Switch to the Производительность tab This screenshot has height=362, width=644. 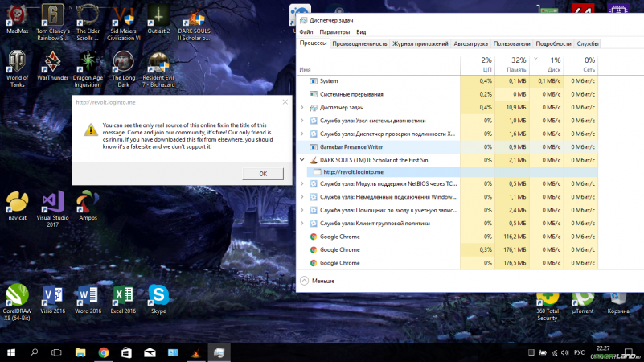[359, 43]
